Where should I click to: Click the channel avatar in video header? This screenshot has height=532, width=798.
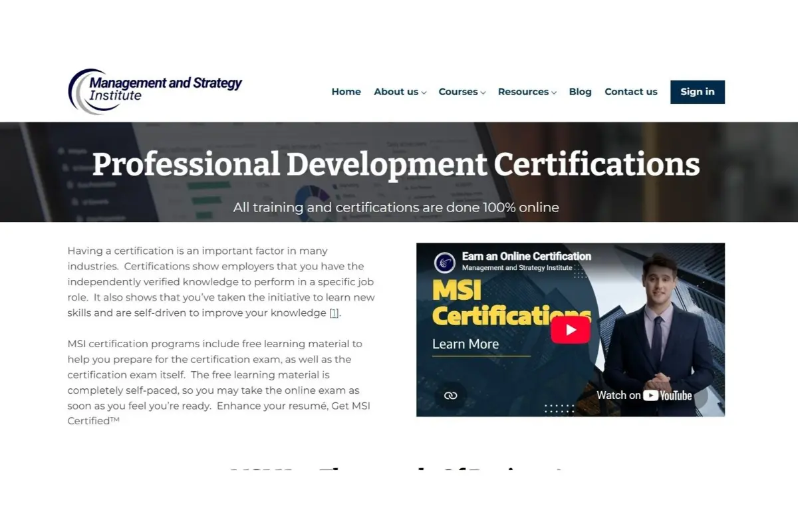pos(444,262)
